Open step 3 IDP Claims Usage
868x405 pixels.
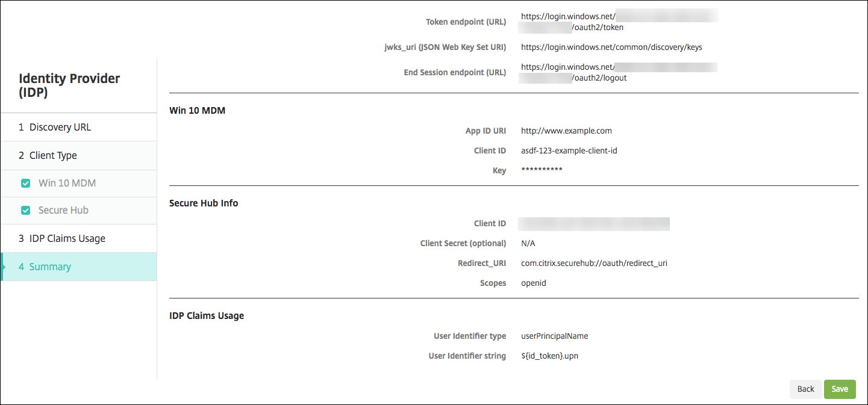click(67, 238)
